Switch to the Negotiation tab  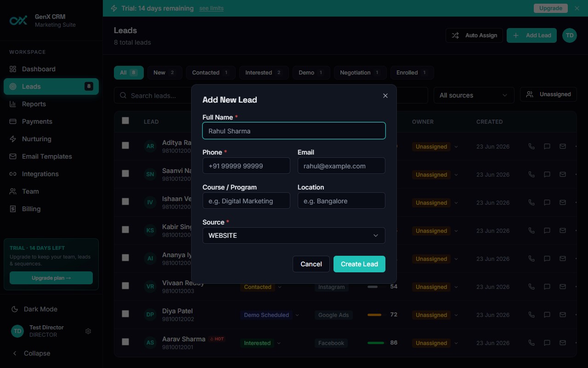tap(360, 73)
